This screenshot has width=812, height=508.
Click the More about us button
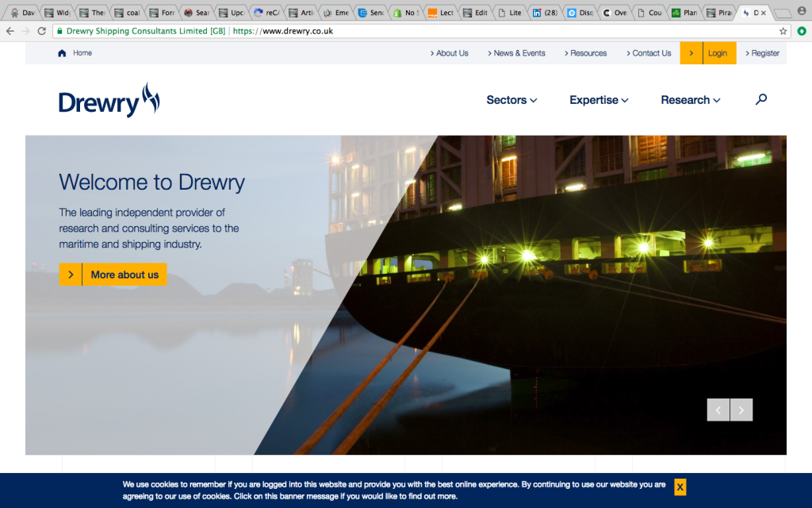(113, 274)
